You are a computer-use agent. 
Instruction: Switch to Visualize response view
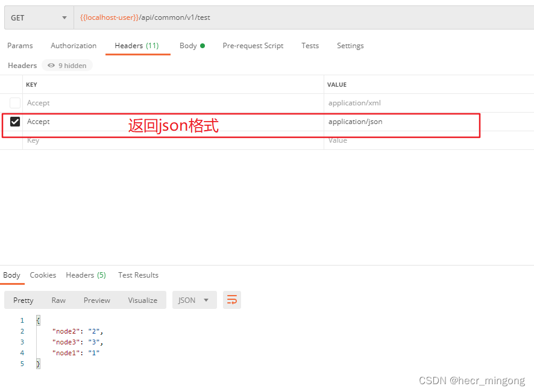(143, 300)
